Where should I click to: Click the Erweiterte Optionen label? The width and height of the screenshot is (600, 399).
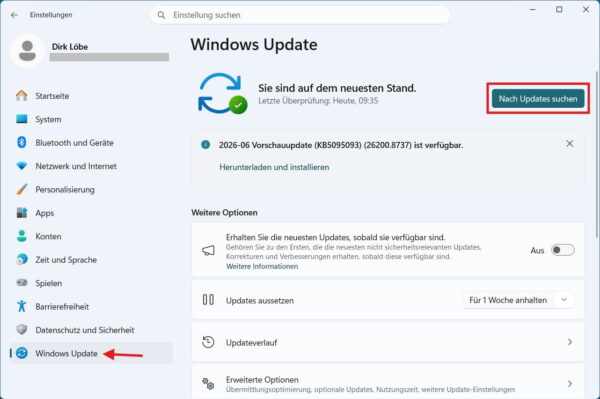point(262,379)
